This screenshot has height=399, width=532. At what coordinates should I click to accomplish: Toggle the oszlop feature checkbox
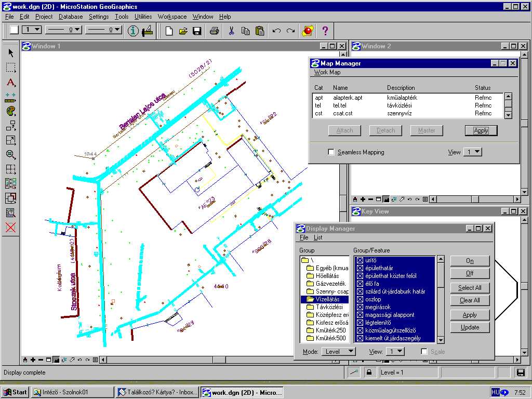[360, 299]
